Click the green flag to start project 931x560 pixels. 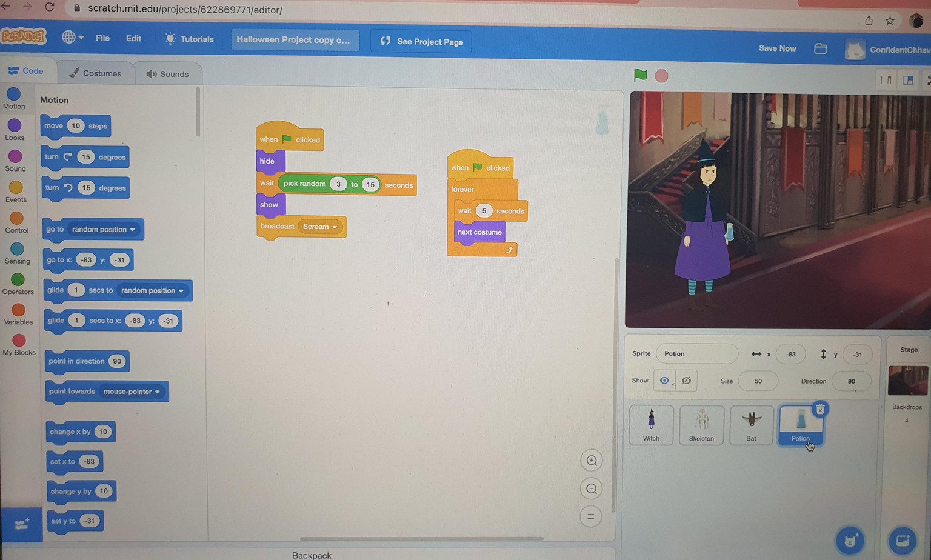pos(640,75)
